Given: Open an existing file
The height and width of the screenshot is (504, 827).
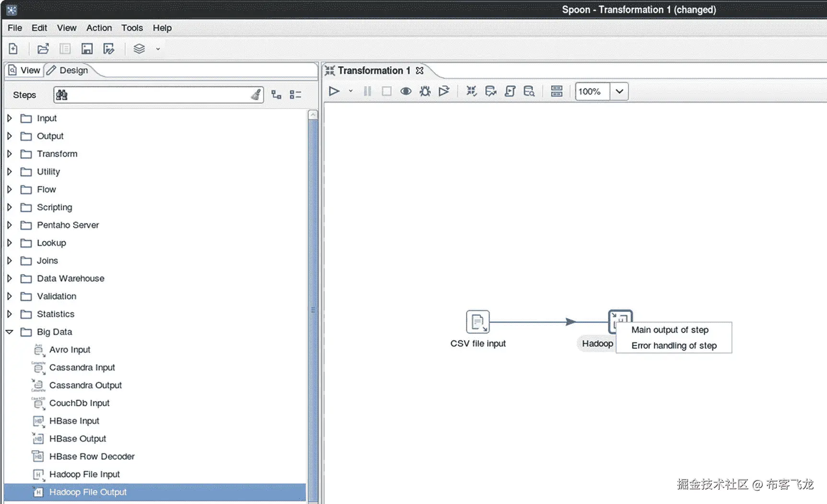Looking at the screenshot, I should click(x=43, y=48).
